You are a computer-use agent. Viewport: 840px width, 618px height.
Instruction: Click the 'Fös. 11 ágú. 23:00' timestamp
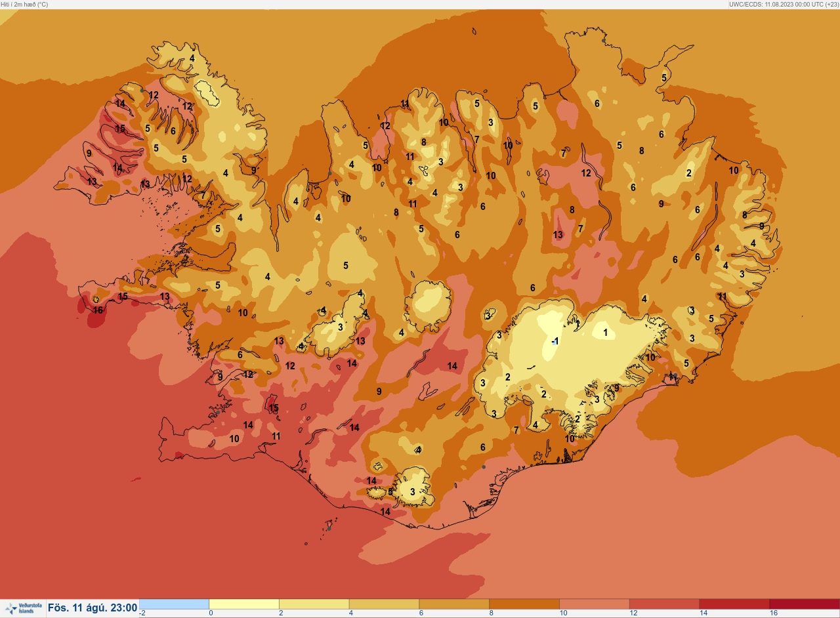[x=93, y=608]
